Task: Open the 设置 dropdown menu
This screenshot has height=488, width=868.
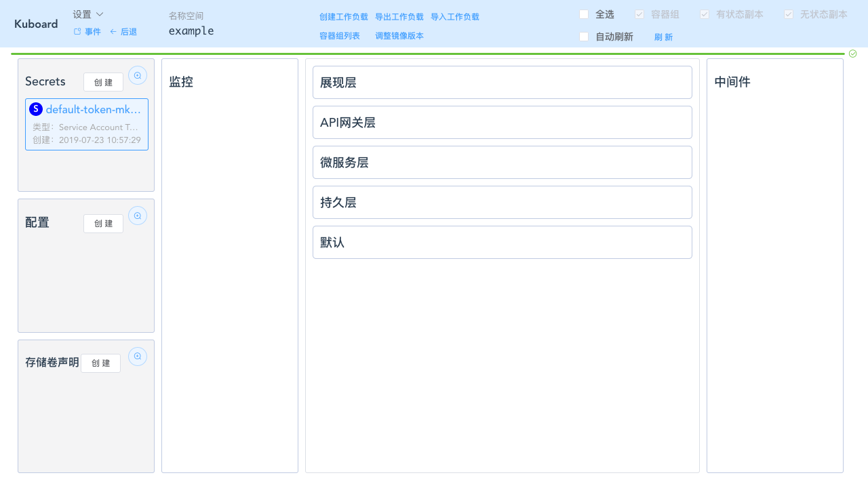Action: (88, 14)
